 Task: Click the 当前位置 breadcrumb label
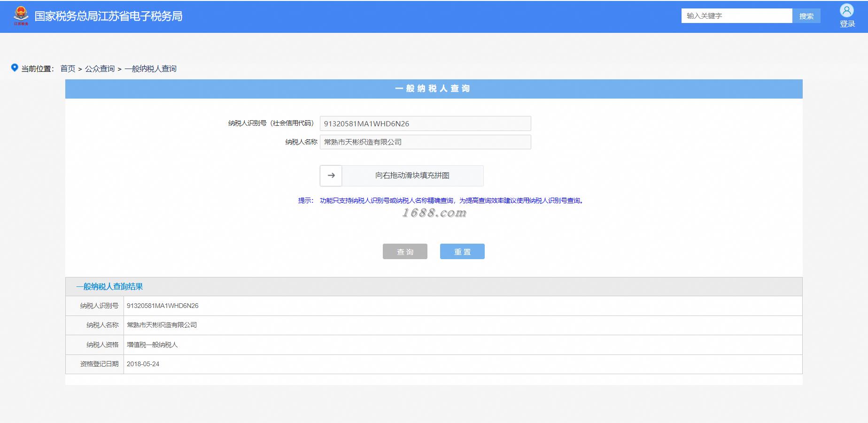pos(38,69)
